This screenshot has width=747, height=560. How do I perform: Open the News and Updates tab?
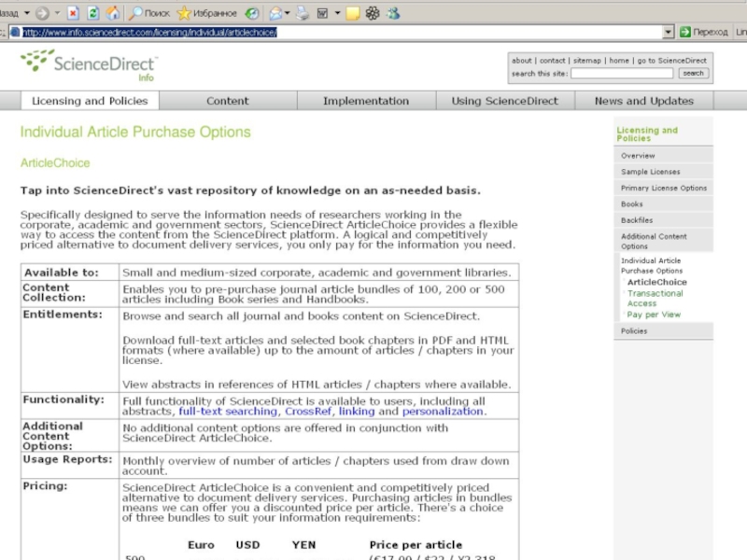click(644, 101)
